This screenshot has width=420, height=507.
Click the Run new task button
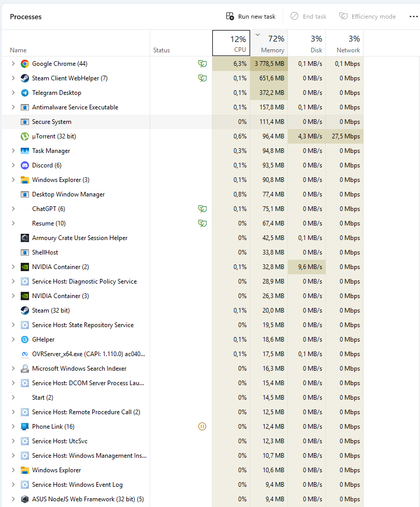point(251,17)
